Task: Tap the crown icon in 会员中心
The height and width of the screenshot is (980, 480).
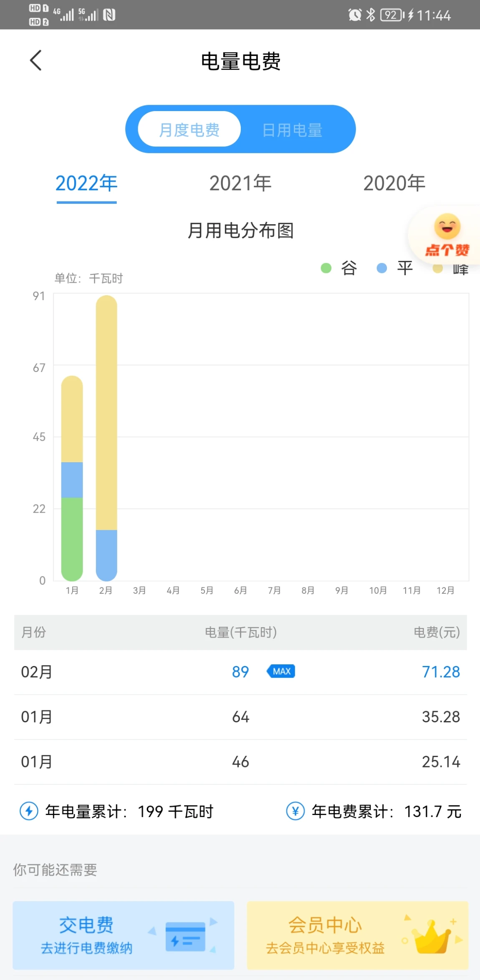Action: click(431, 936)
